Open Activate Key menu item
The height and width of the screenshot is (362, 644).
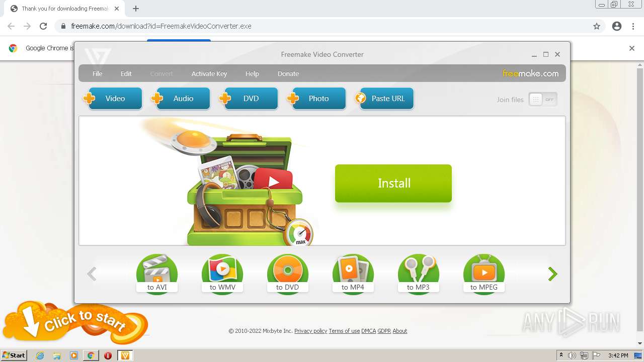(209, 73)
